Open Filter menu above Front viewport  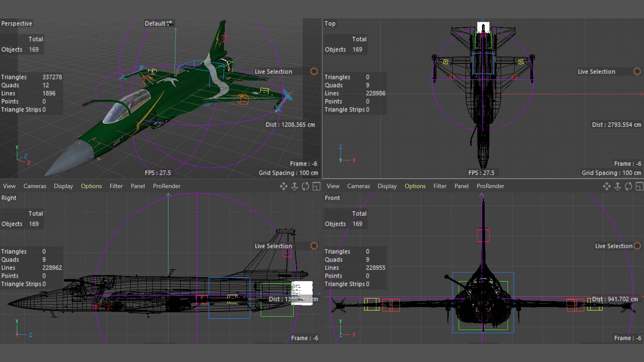[x=440, y=186]
